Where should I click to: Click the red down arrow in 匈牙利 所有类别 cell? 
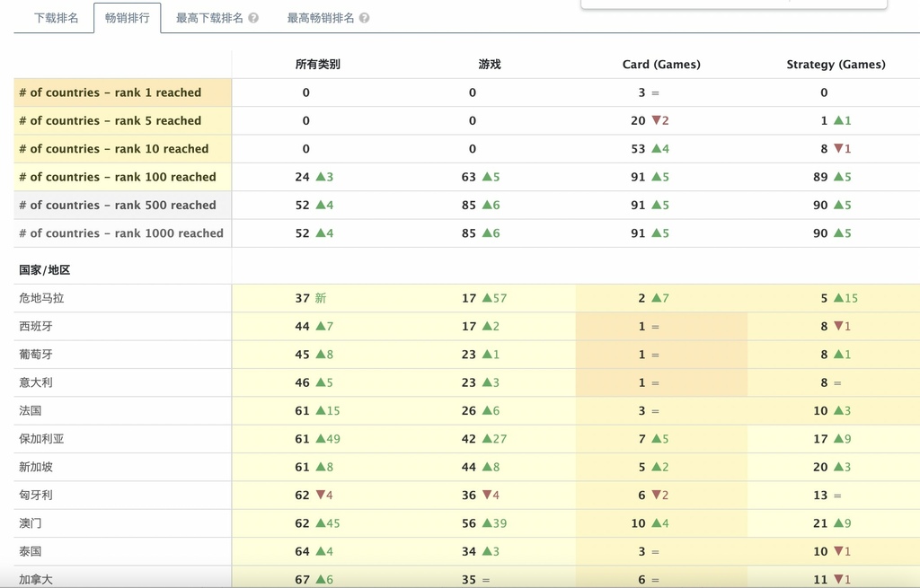[321, 495]
